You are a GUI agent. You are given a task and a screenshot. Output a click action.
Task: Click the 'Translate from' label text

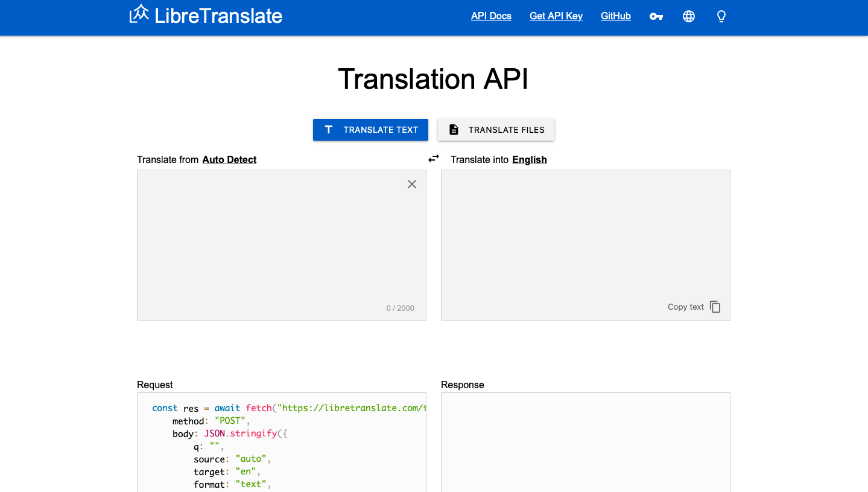pos(168,159)
